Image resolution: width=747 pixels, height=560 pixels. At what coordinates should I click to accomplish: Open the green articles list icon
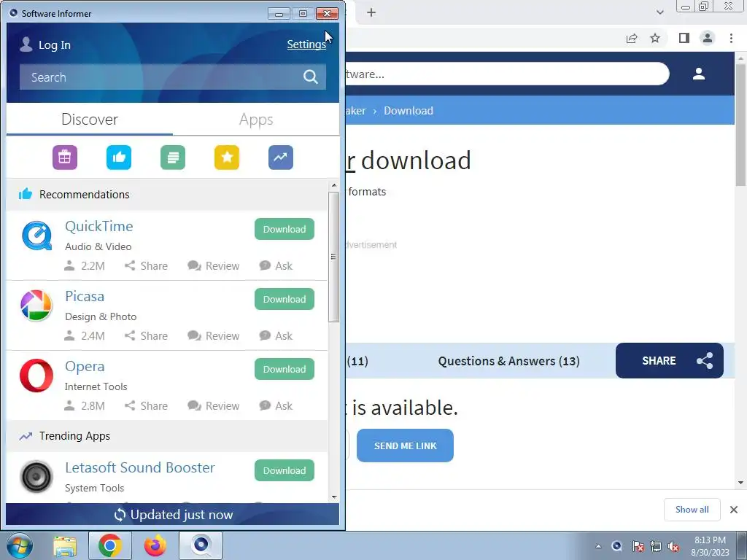pyautogui.click(x=173, y=157)
